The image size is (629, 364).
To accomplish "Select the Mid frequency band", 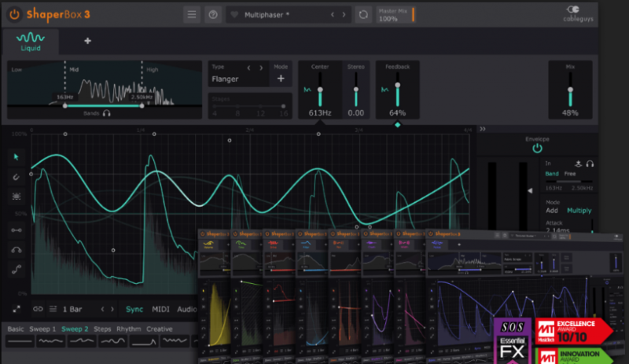I will click(x=74, y=69).
